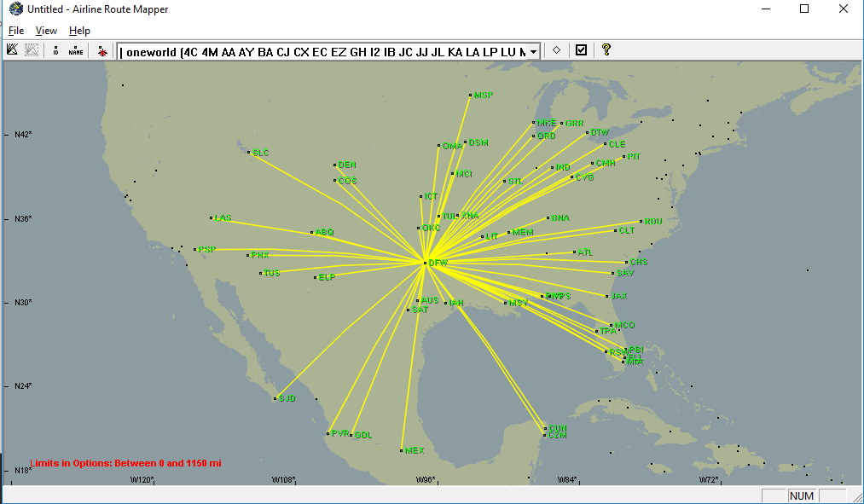Click inside the oneworld airline codes field

coord(322,52)
